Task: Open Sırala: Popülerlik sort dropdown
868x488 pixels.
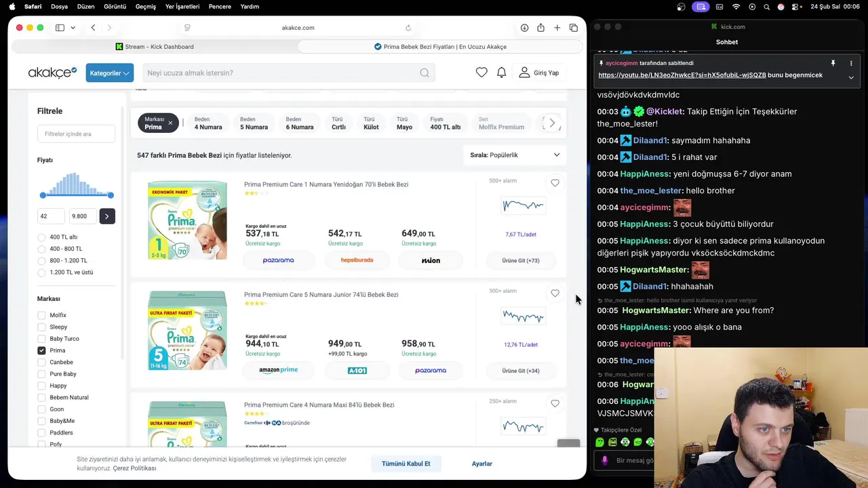Action: pos(515,155)
